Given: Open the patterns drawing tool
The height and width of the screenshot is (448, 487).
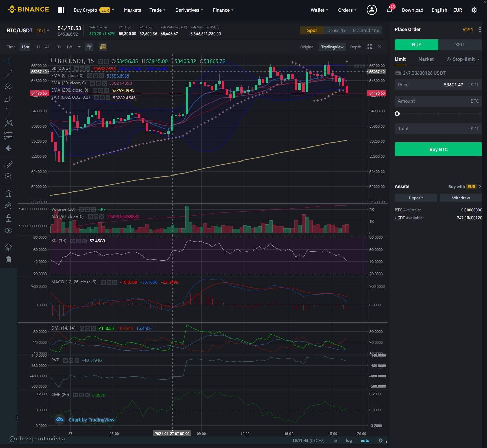Looking at the screenshot, I should click(x=9, y=123).
